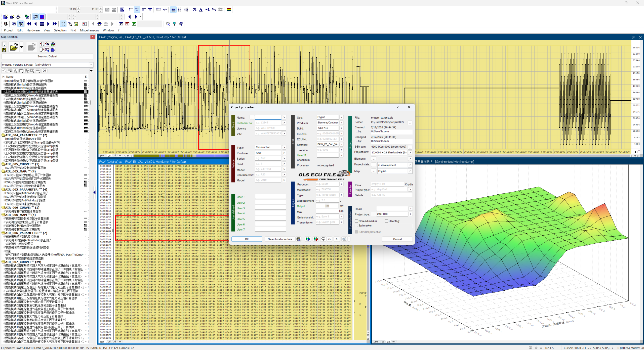644x350 pixels.
Task: Click the percent difference display icon
Action: coord(195,10)
